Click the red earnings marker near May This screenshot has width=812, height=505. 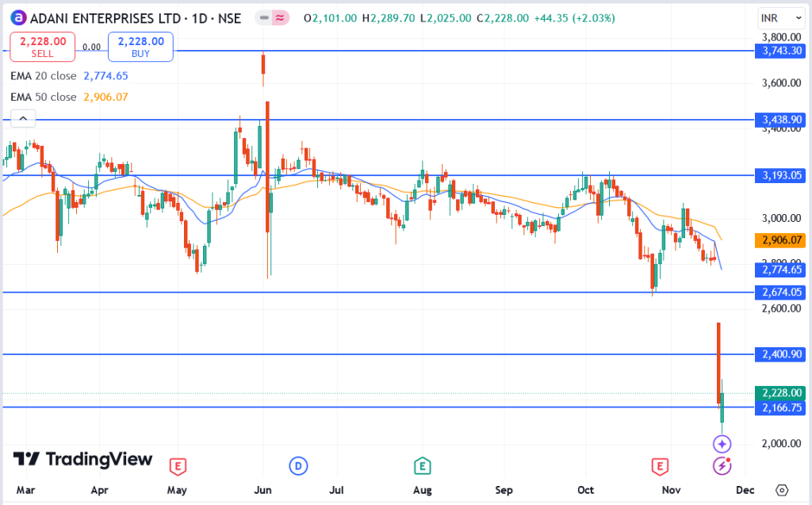click(x=178, y=467)
